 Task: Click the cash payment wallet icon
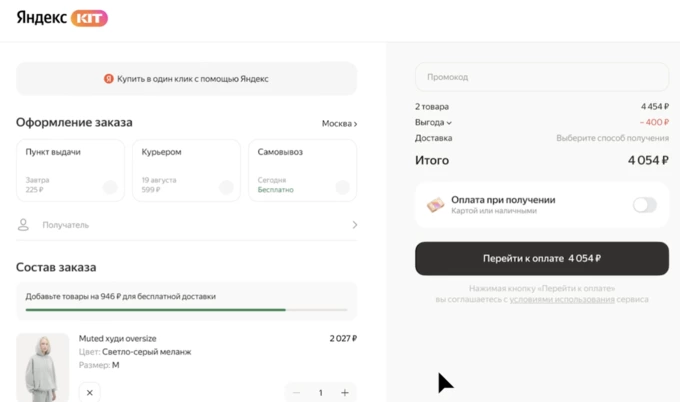(435, 205)
